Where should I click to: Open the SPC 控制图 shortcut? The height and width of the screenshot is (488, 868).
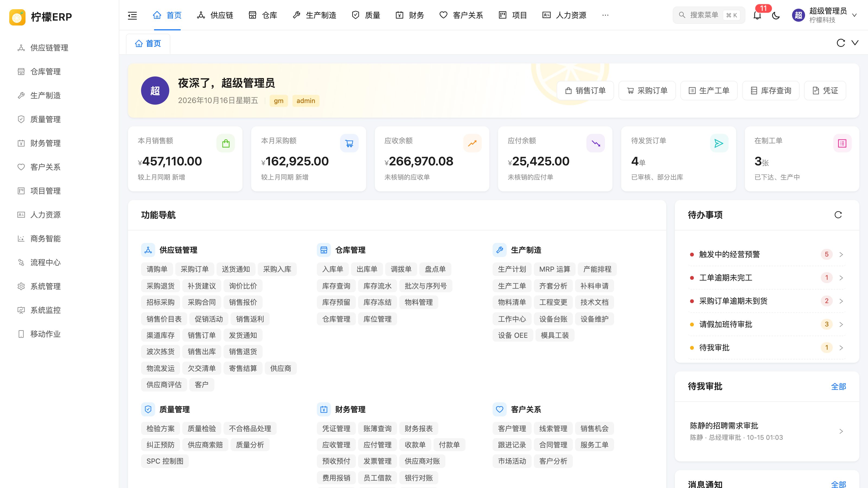click(x=165, y=461)
